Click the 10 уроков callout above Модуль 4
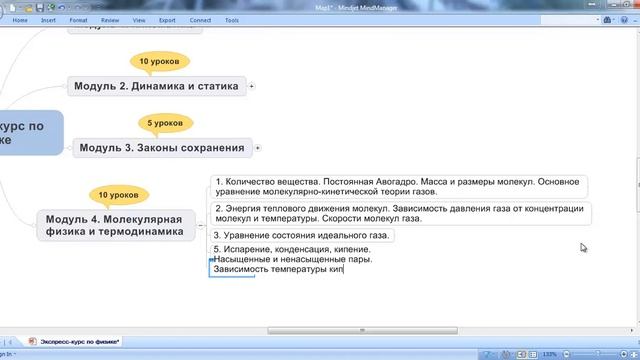The width and height of the screenshot is (640, 360). pos(119,195)
